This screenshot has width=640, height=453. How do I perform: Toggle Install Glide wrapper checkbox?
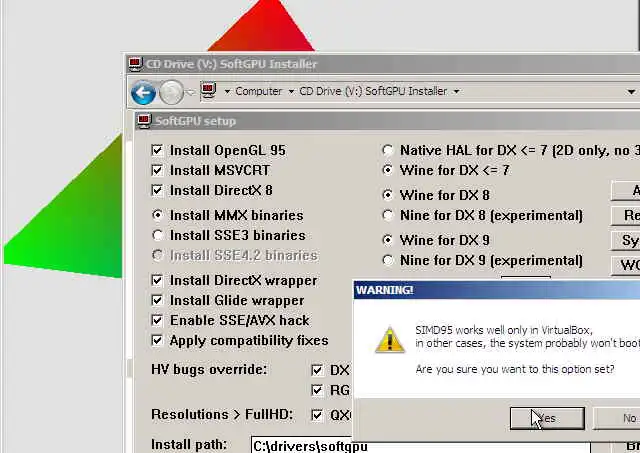point(157,300)
